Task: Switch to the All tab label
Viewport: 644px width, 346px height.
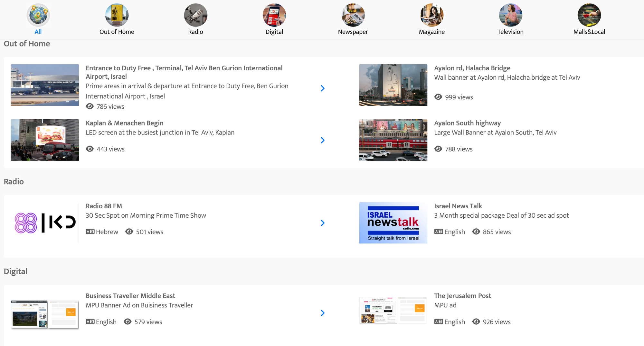Action: 38,32
